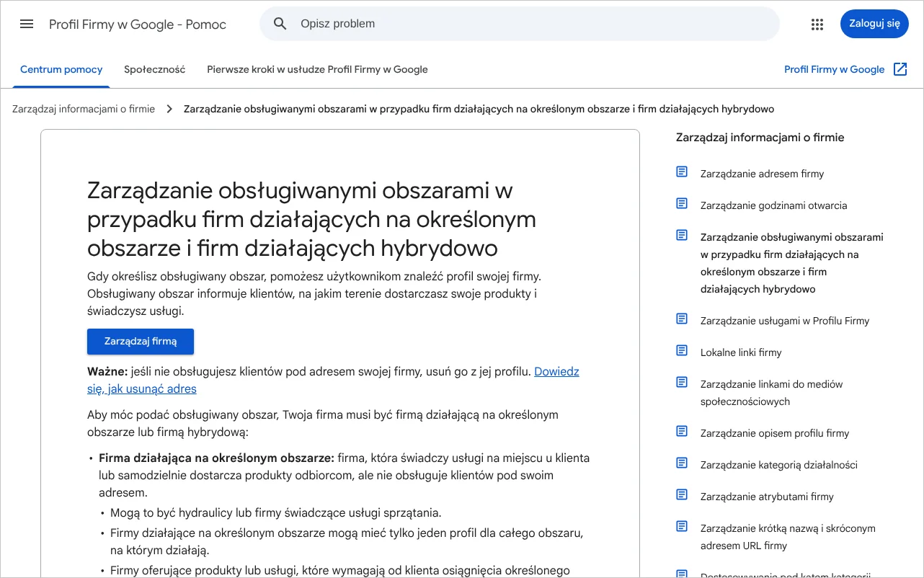The image size is (924, 578).
Task: Click the article icon beside Zarządzanie usługami w Profilu Firmy
Action: [x=682, y=319]
